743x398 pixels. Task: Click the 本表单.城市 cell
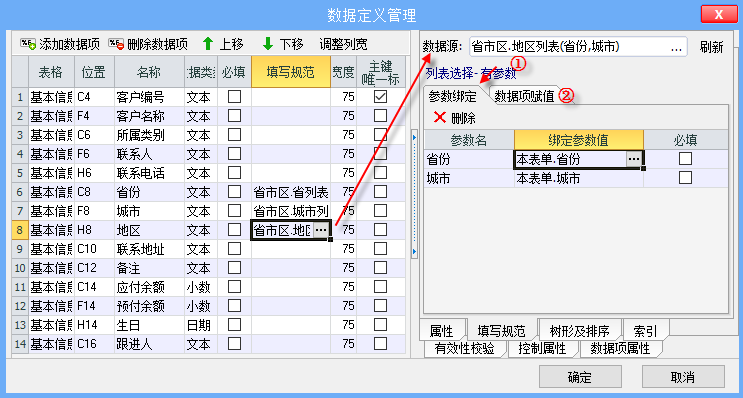click(x=579, y=178)
